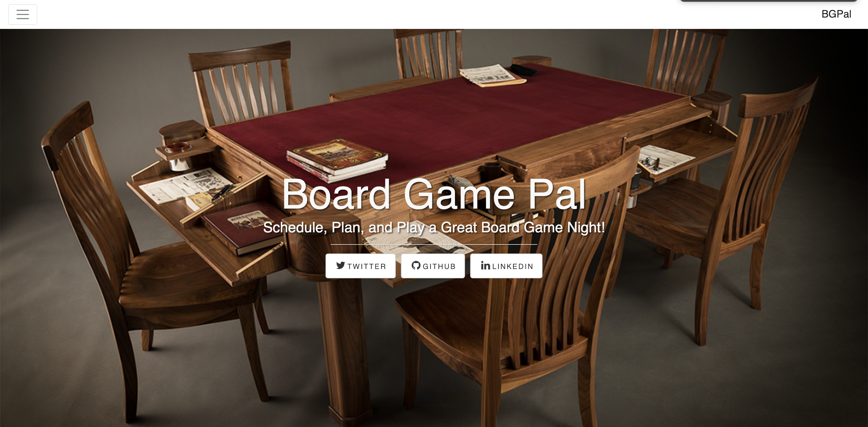Viewport: 868px width, 427px height.
Task: Click the word GITHUB in the button
Action: coord(439,266)
